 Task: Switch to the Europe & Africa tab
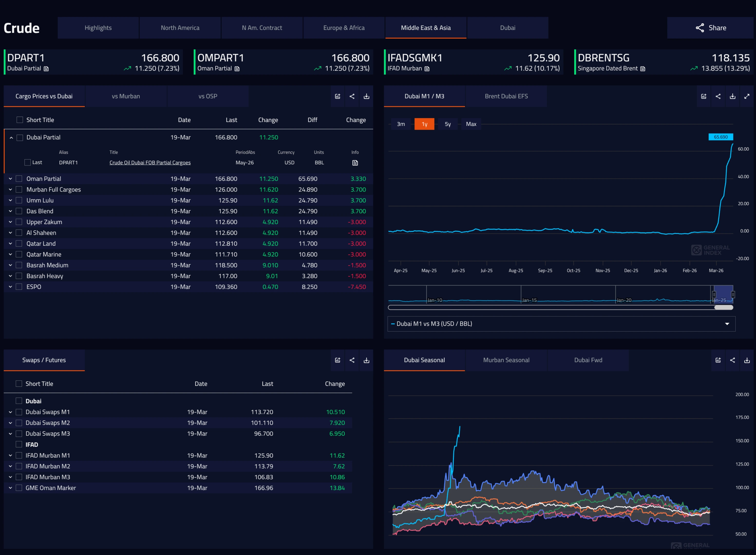tap(344, 28)
